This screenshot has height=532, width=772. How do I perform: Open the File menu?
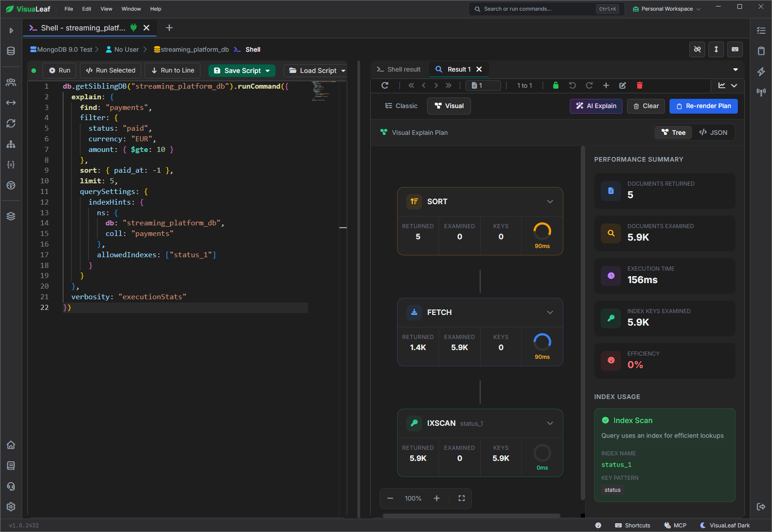coord(69,9)
